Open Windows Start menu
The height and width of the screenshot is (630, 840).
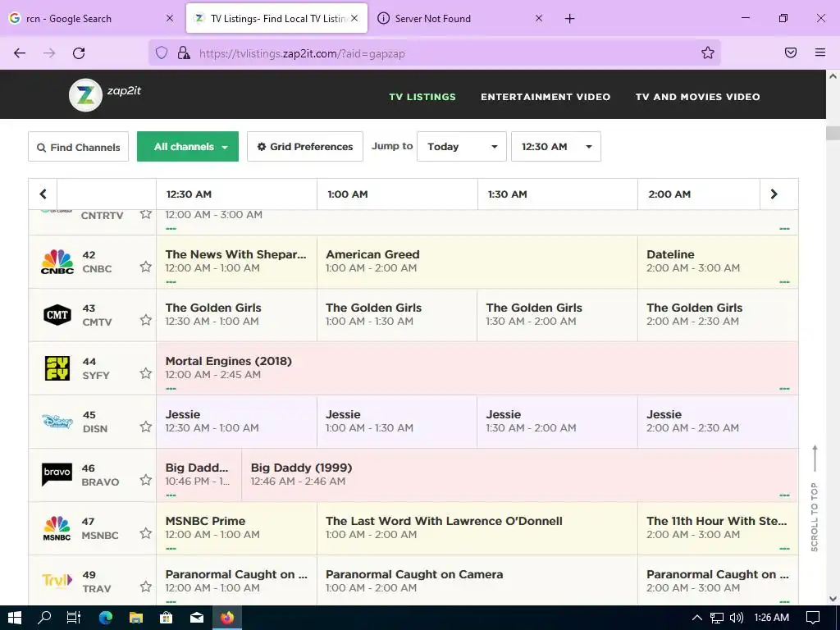coord(15,618)
